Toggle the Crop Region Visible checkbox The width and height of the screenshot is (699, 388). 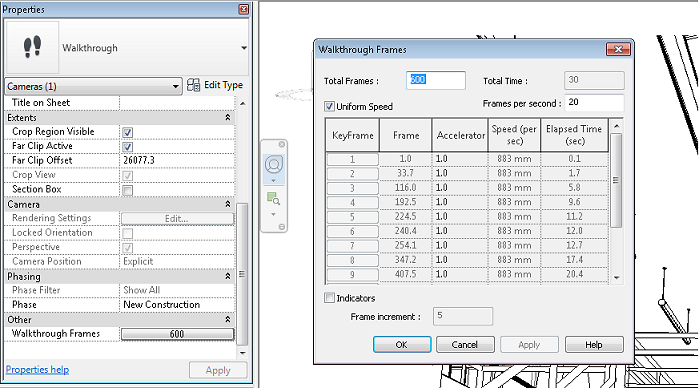click(x=127, y=132)
